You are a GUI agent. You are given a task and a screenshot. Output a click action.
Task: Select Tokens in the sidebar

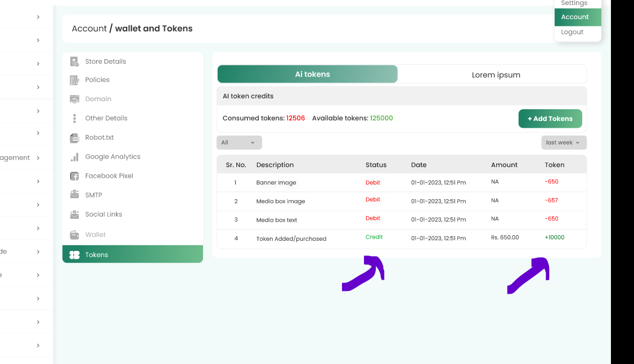[133, 254]
